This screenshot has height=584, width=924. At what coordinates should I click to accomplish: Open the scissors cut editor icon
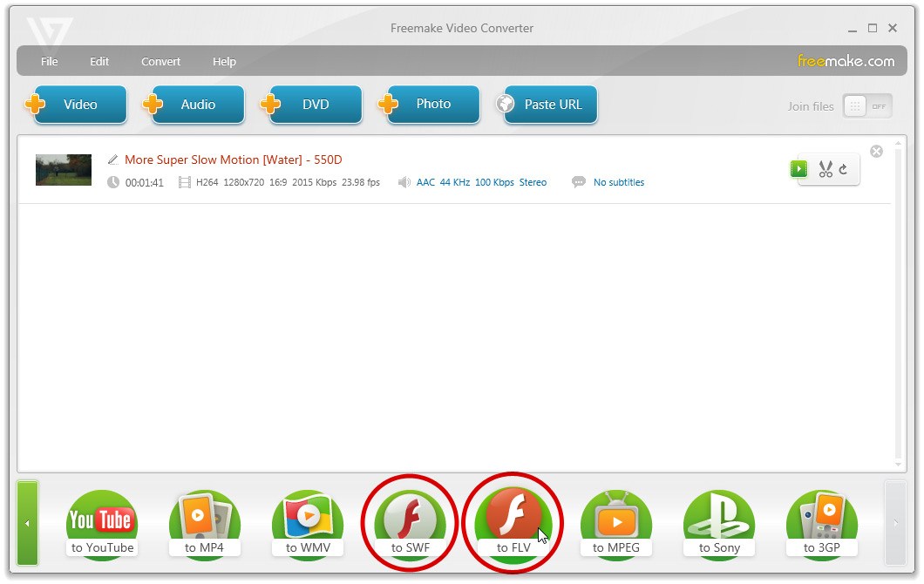click(x=825, y=170)
